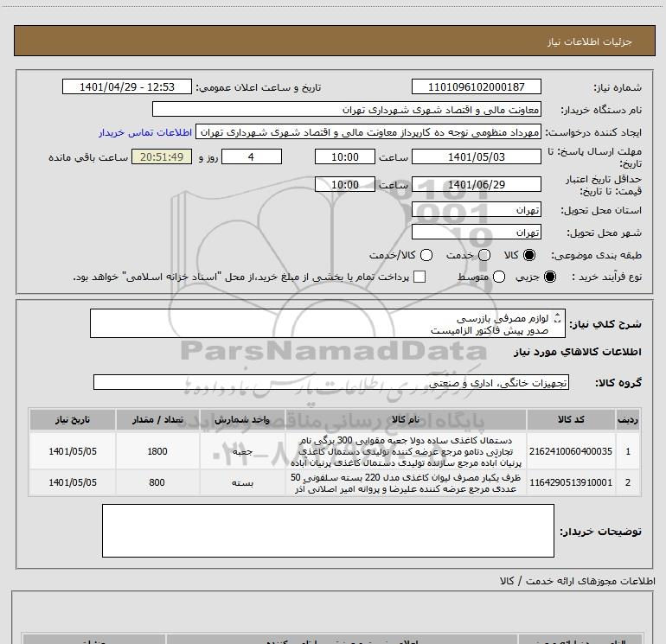Open the اطلاعات تماس خریدار link

coord(145,132)
